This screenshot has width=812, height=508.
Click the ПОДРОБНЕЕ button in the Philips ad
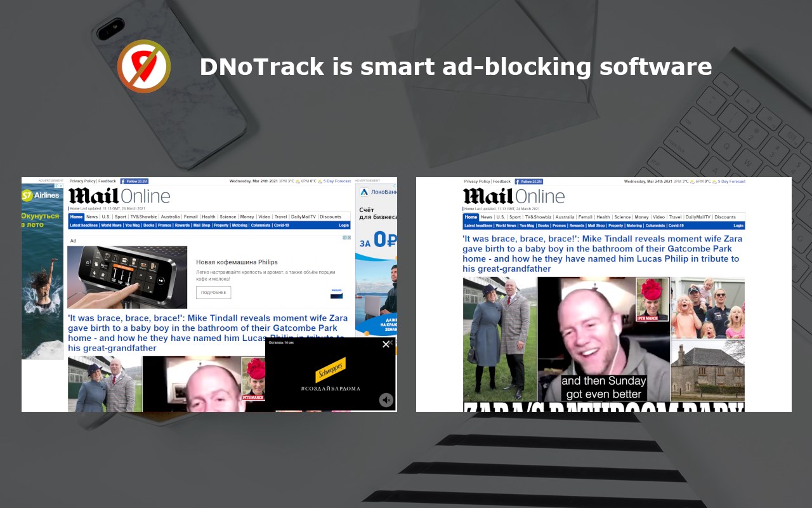(x=213, y=293)
